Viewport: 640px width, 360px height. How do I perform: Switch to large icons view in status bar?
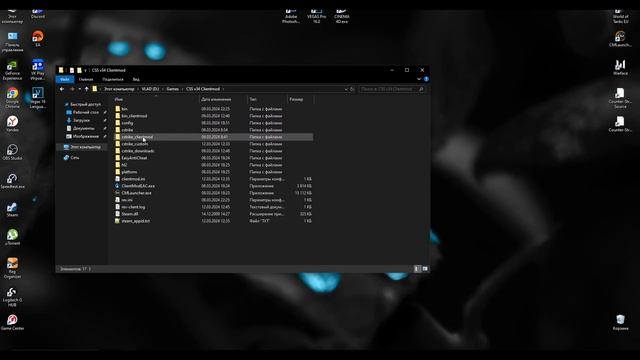[425, 269]
